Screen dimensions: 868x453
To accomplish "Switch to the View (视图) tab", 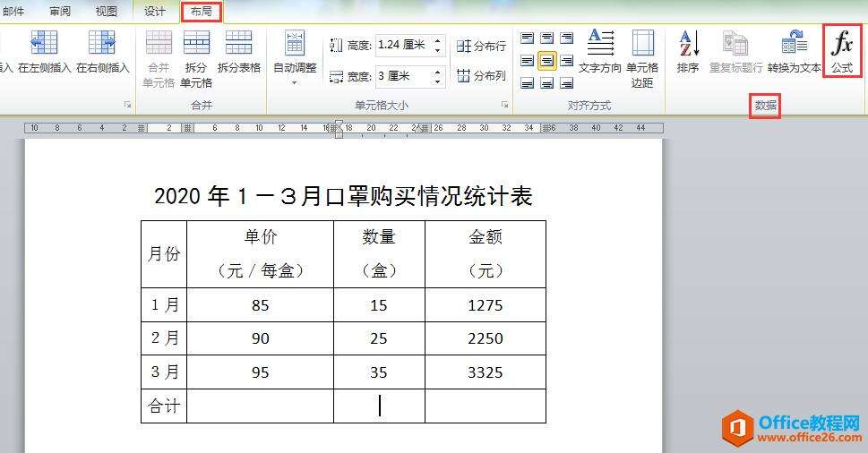I will (x=107, y=11).
